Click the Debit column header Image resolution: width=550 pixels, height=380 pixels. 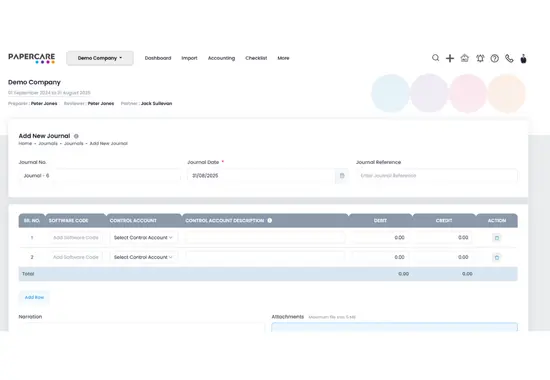click(380, 221)
